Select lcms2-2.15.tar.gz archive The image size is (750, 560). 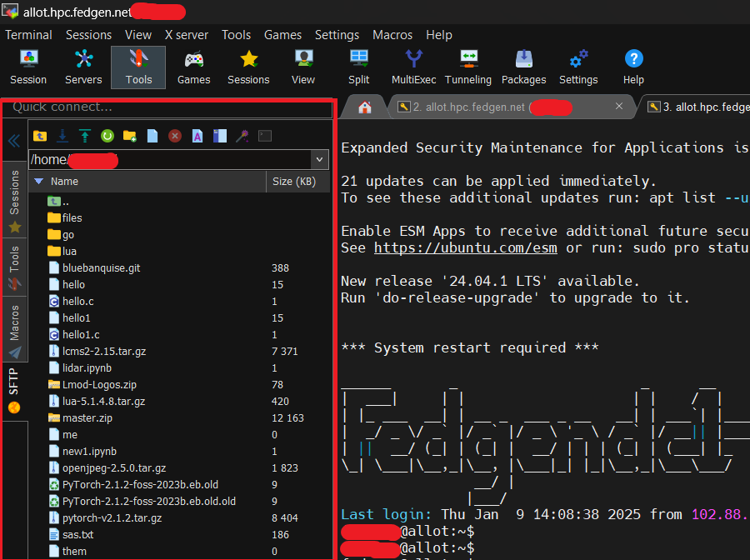[97, 352]
